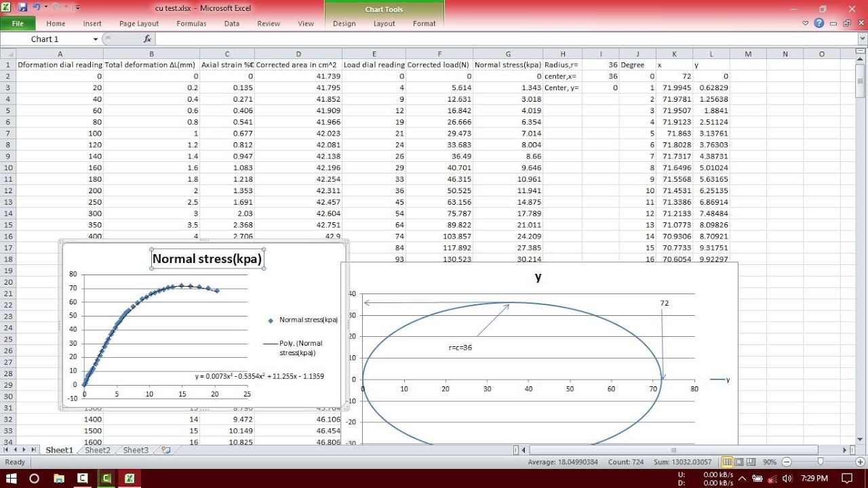
Task: Switch to Sheet1 tab
Action: coord(59,450)
